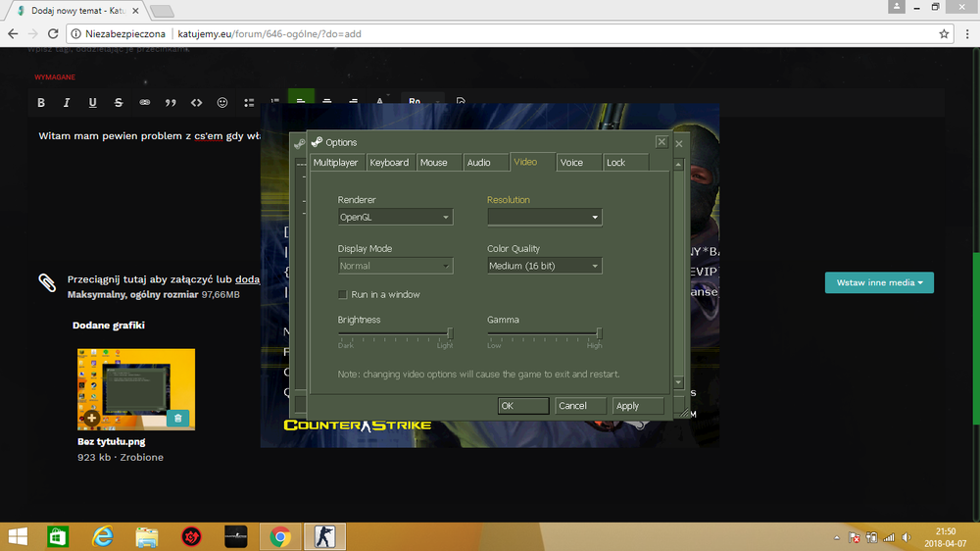Image resolution: width=980 pixels, height=551 pixels.
Task: Expand the Wstaw inne media dropdown
Action: [879, 282]
